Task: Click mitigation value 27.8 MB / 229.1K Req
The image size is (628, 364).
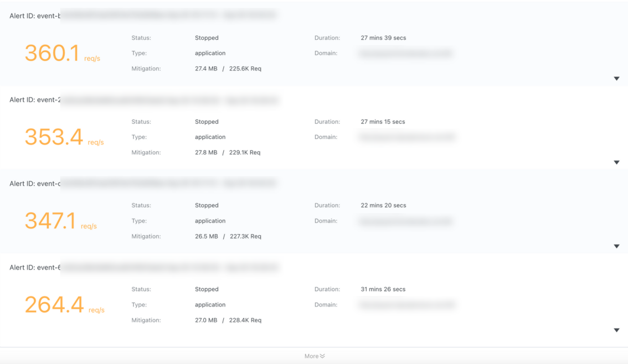Action: click(x=228, y=152)
